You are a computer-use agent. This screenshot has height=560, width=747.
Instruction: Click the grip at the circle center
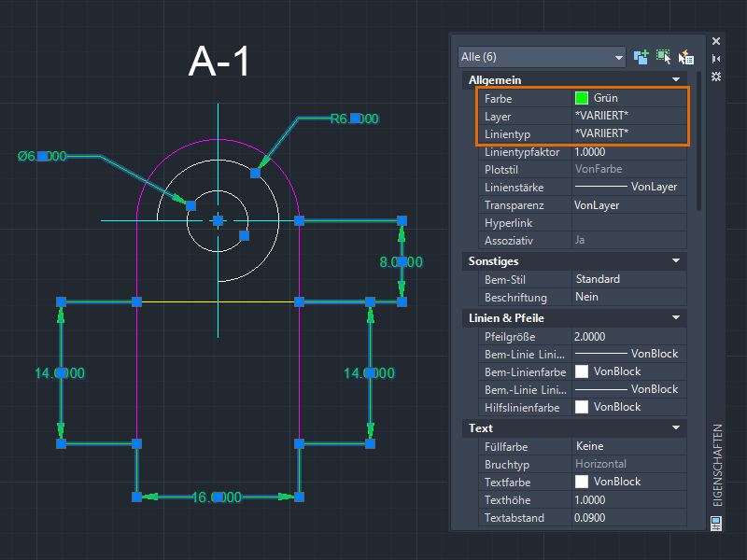[x=218, y=220]
